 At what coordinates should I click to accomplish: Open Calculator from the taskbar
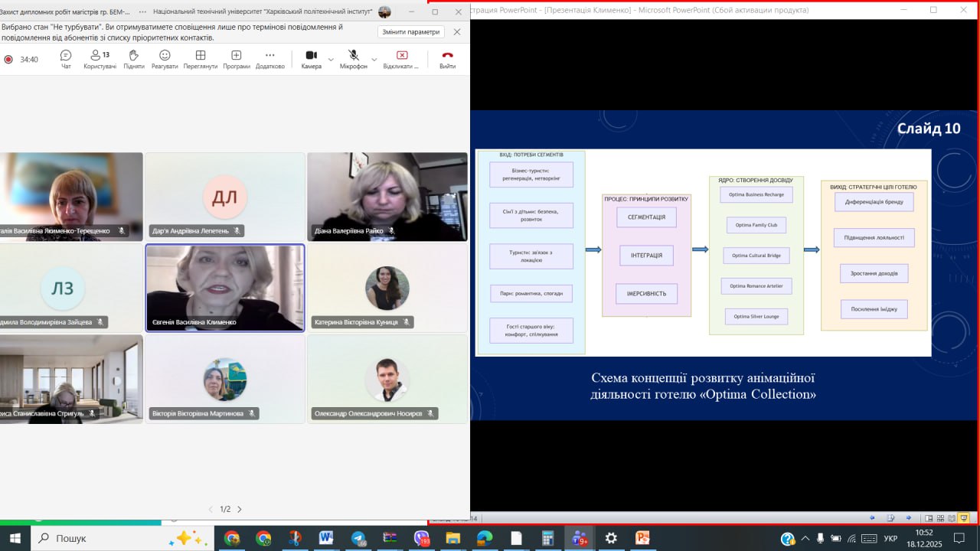pyautogui.click(x=547, y=538)
